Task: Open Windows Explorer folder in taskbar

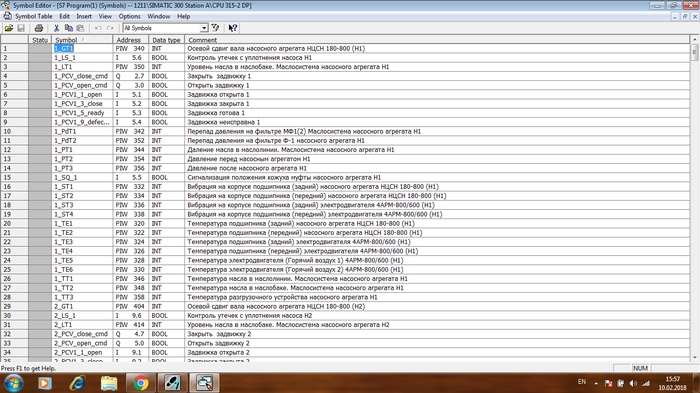Action: tap(109, 383)
